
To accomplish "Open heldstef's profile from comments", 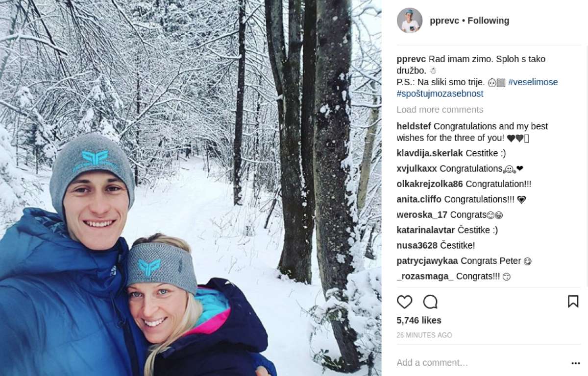I will click(x=414, y=126).
